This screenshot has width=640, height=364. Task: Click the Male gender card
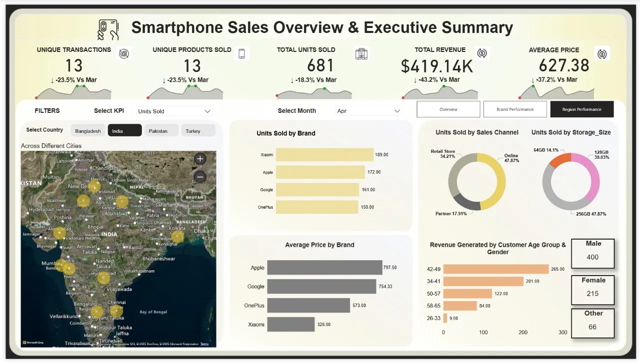point(592,253)
